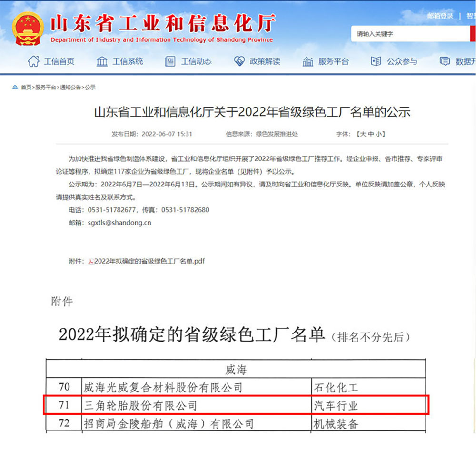Image resolution: width=476 pixels, height=450 pixels.
Task: Open the 公众参与 navigation menu
Action: (402, 61)
